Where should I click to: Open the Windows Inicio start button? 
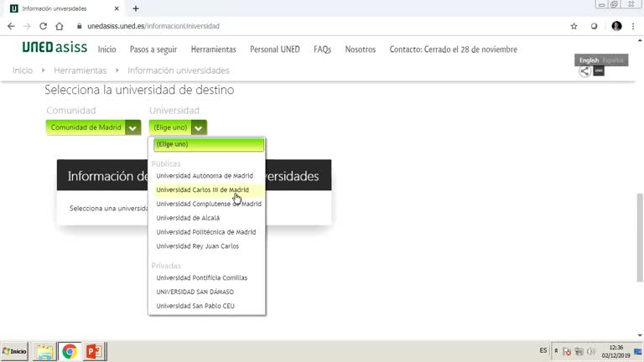[x=14, y=351]
